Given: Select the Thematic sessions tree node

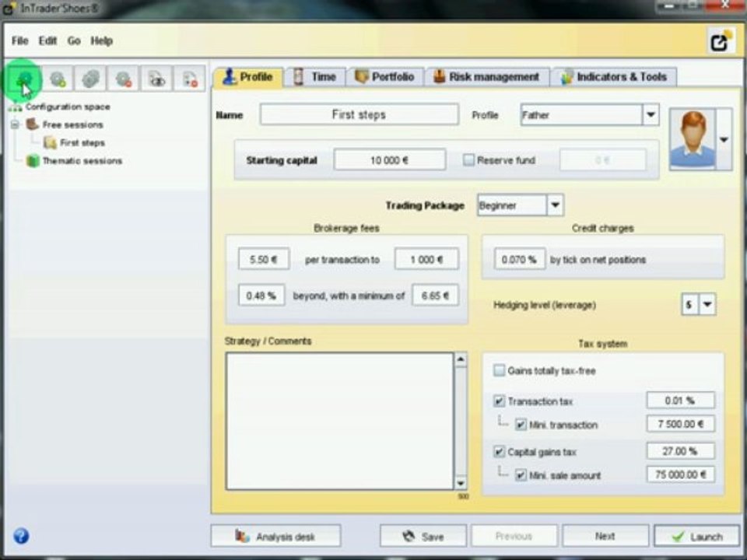Looking at the screenshot, I should [82, 161].
